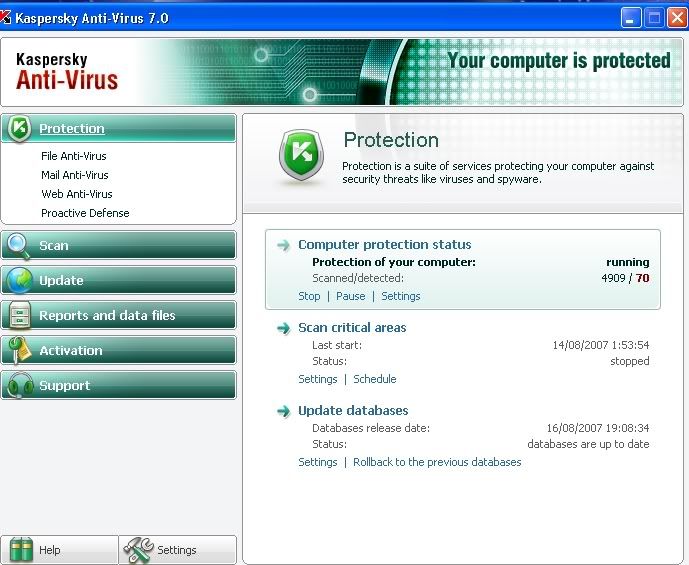Click arrow icon beside Update databases

283,411
